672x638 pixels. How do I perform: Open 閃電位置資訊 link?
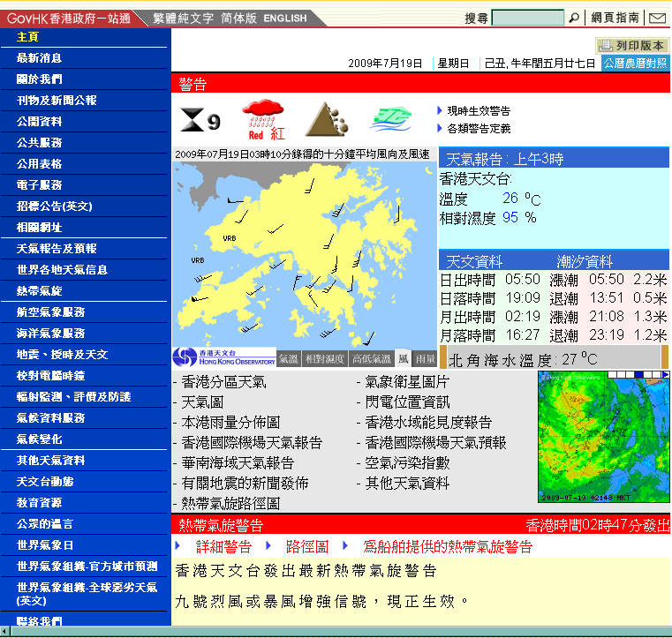point(407,402)
